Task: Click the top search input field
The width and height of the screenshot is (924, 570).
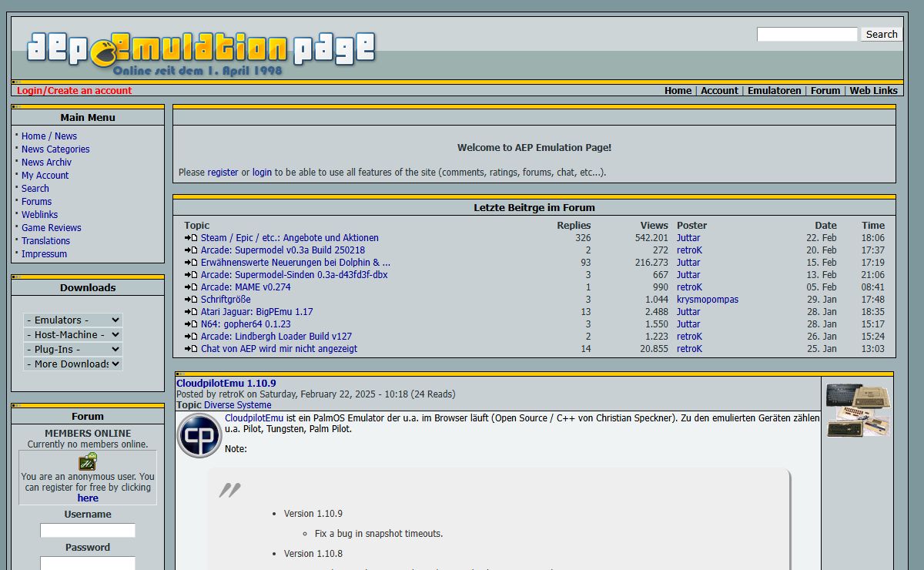Action: pos(807,34)
